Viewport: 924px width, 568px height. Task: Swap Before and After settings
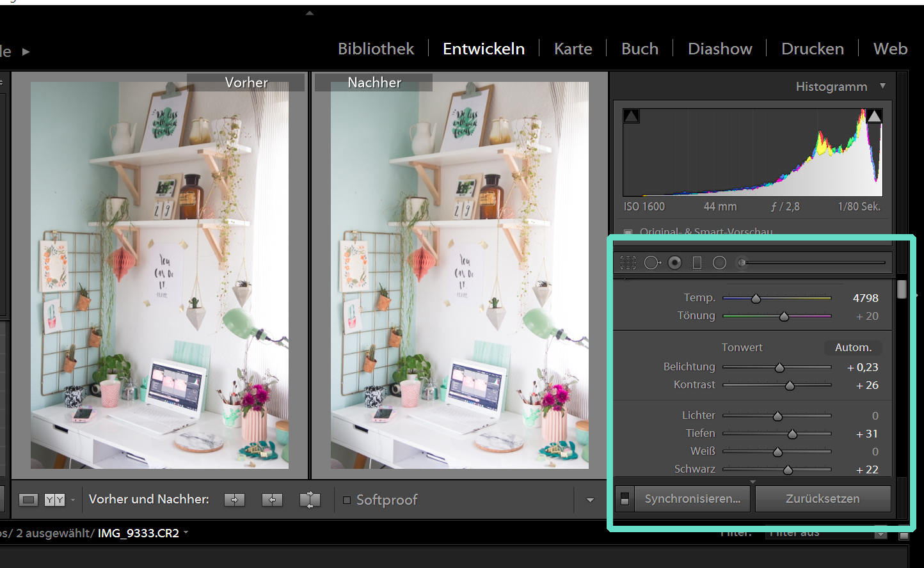pos(310,500)
